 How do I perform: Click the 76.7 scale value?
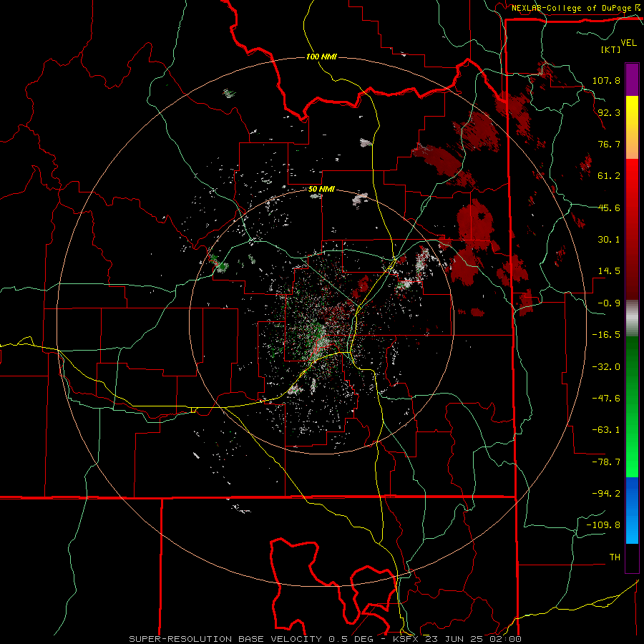[x=609, y=144]
